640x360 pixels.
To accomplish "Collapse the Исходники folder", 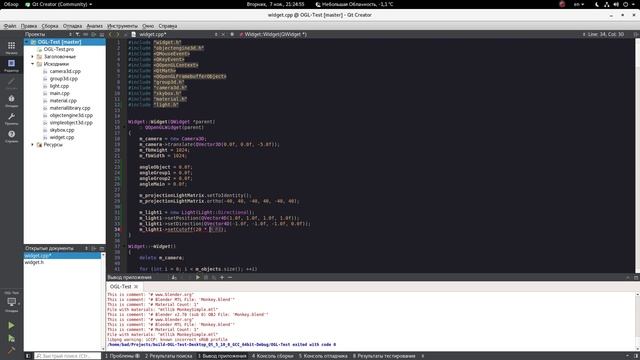I will pyautogui.click(x=33, y=64).
